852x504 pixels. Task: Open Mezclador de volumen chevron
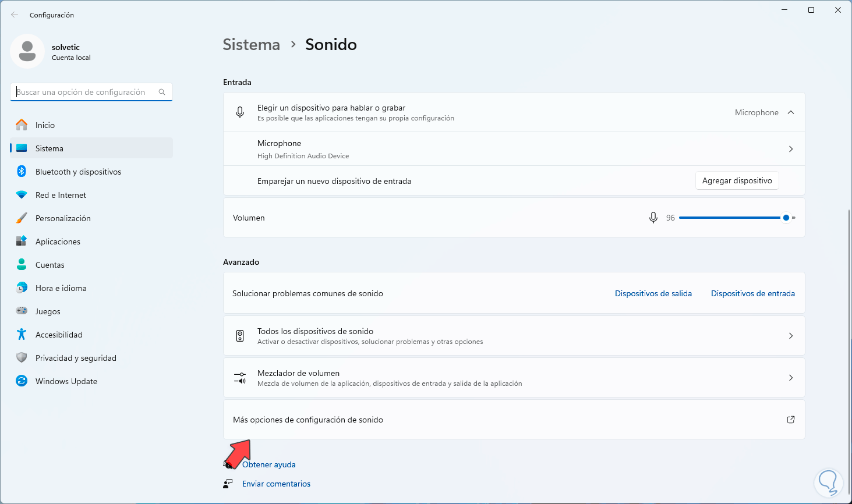point(790,378)
